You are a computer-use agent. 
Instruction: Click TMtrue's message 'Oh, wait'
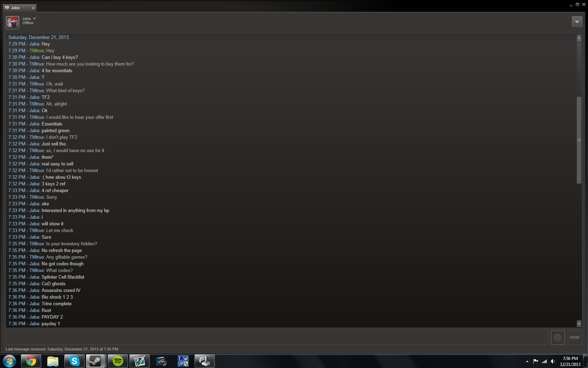pyautogui.click(x=55, y=84)
